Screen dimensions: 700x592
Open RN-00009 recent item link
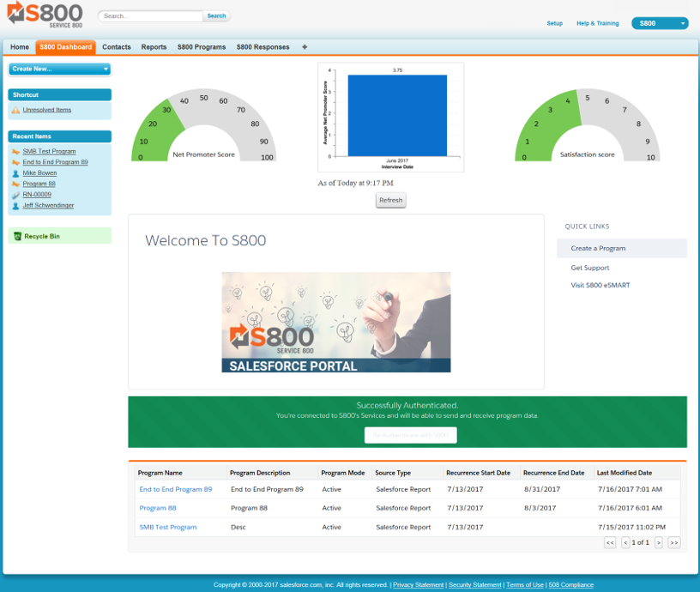37,195
